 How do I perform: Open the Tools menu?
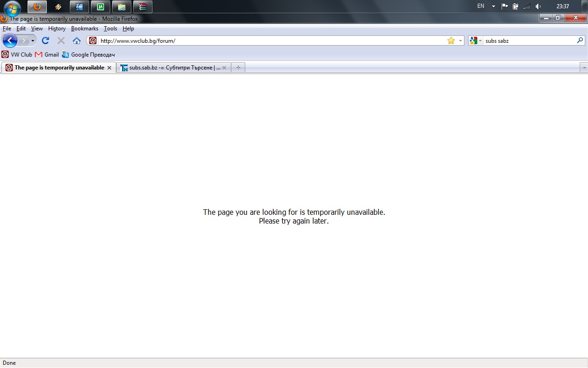point(110,29)
